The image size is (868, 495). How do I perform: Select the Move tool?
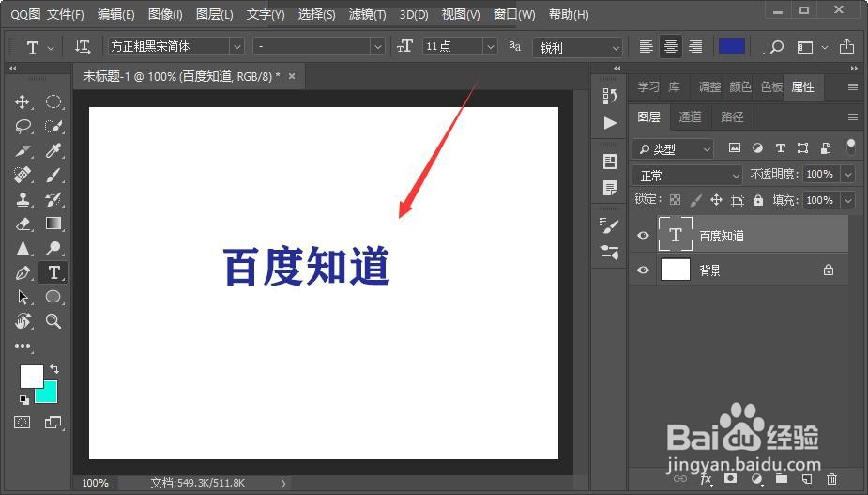23,101
